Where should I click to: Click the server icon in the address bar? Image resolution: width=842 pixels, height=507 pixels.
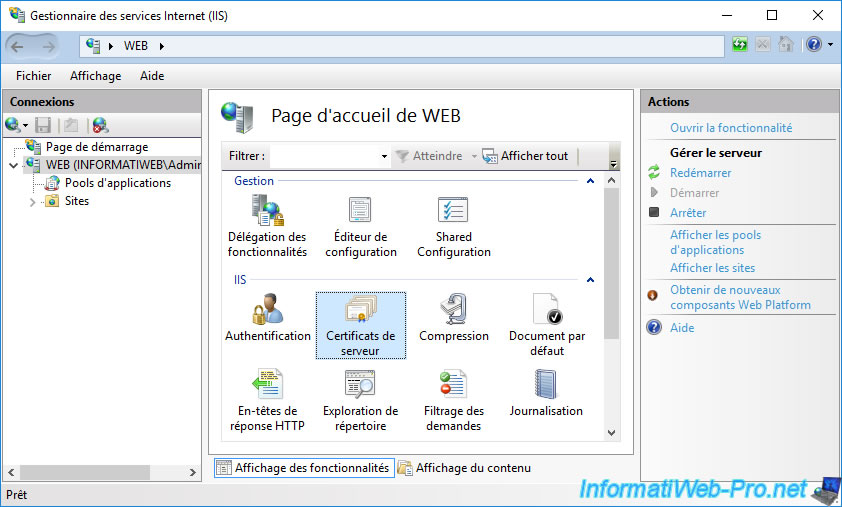(x=93, y=46)
